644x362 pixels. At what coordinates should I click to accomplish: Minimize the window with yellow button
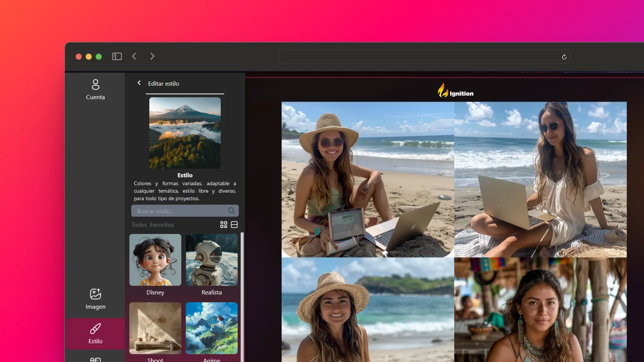[89, 57]
